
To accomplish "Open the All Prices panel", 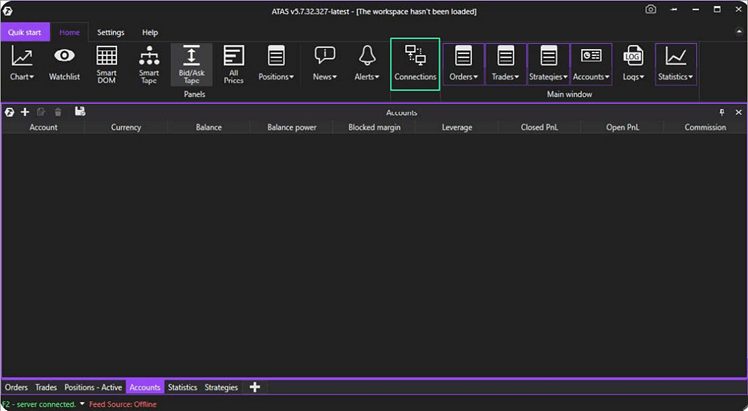I will click(233, 64).
